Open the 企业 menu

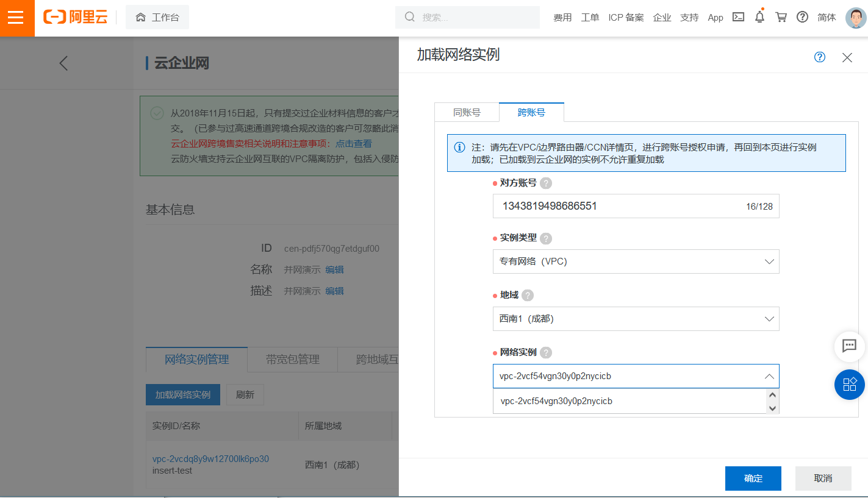tap(662, 18)
